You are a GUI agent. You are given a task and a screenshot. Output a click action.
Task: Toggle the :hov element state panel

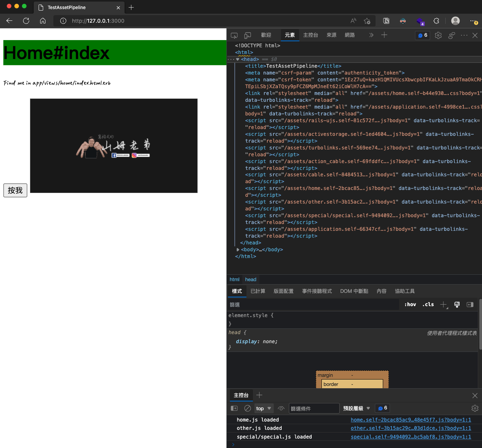click(x=410, y=305)
